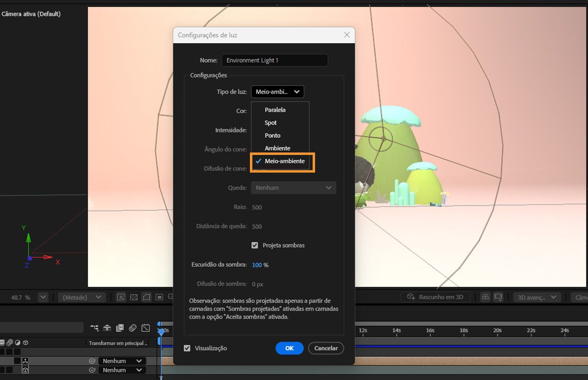Choose Ambiente from the light type list

[x=277, y=148]
